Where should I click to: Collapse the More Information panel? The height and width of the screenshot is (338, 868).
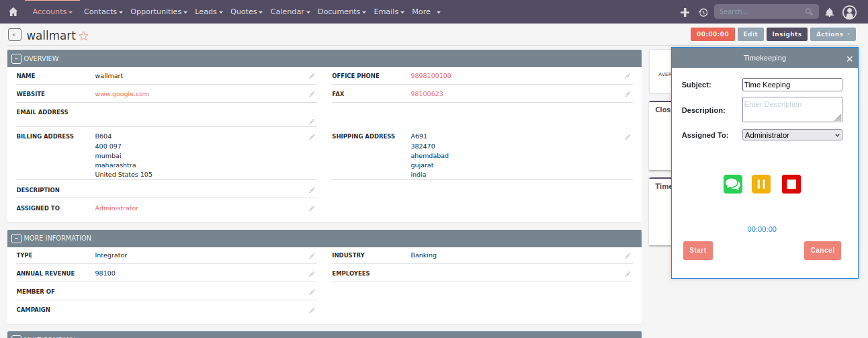point(17,239)
